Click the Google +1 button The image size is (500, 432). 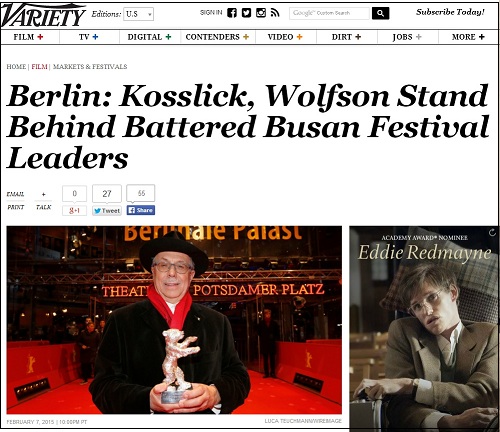click(74, 211)
